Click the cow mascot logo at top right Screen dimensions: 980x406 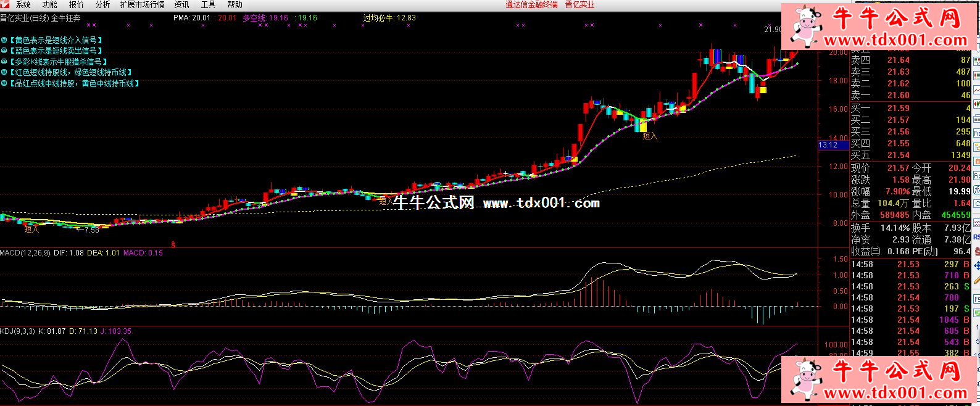click(807, 25)
